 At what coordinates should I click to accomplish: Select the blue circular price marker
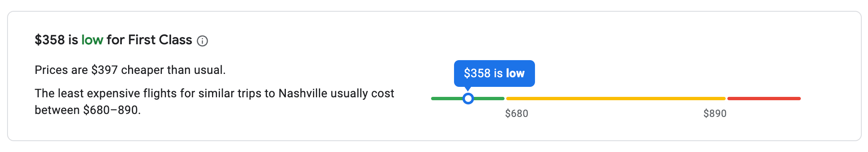coord(468,99)
